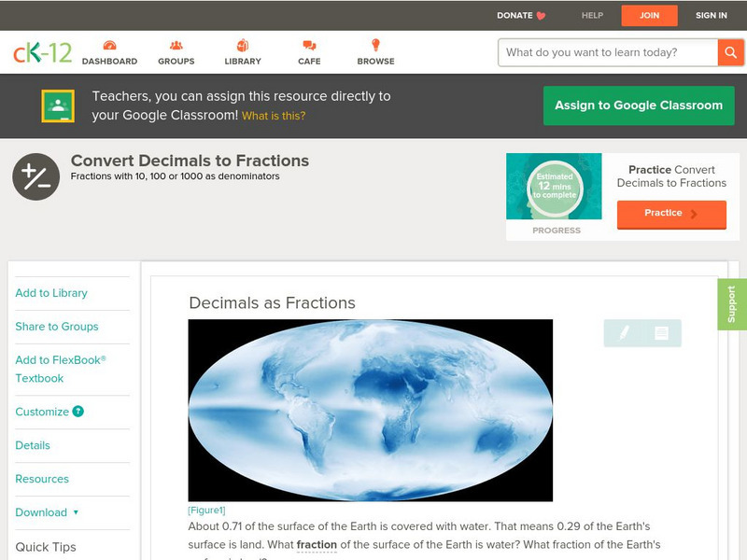This screenshot has width=747, height=560.
Task: Click the 'Convert Decimals to Fractions' title
Action: click(x=190, y=161)
